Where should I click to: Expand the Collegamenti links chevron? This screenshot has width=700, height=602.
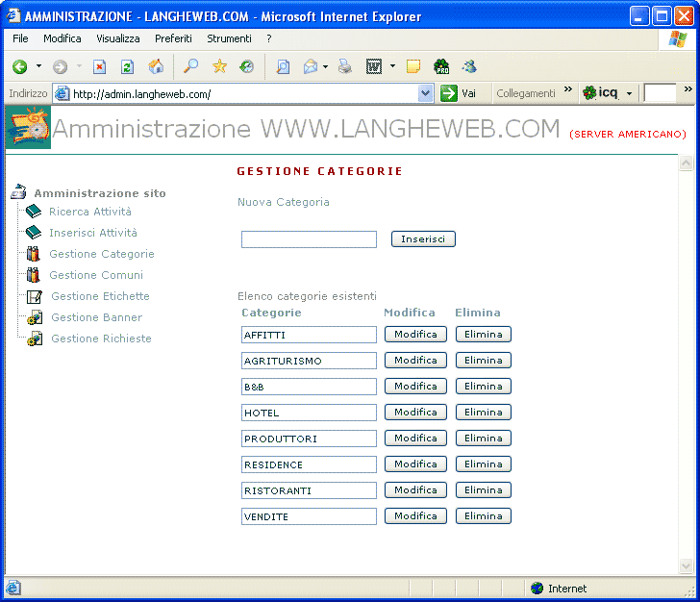pos(568,89)
